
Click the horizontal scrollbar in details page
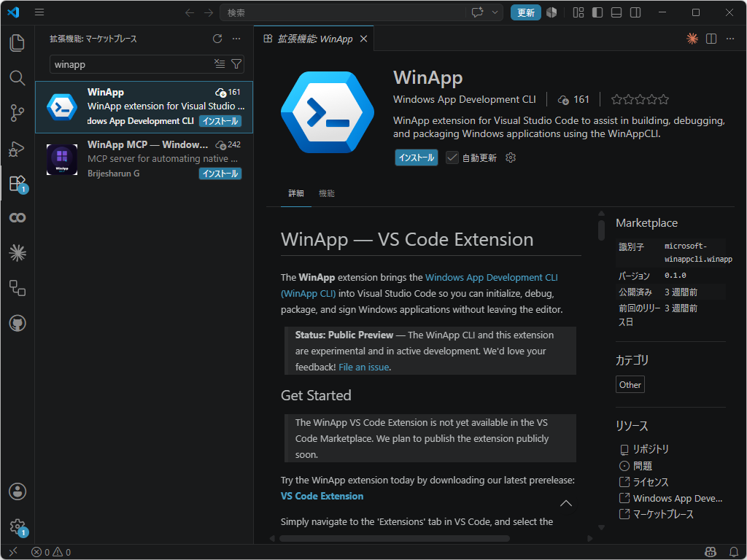coord(395,539)
